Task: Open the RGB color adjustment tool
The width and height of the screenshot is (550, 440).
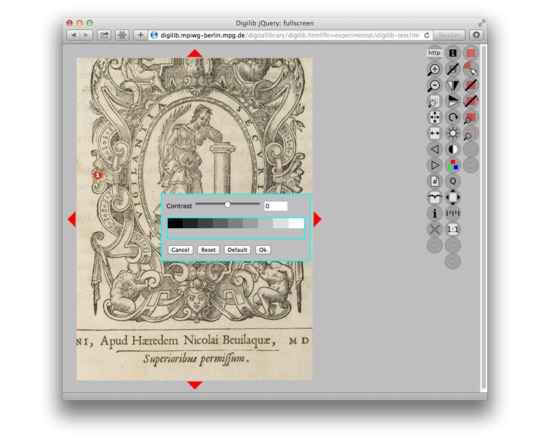Action: pyautogui.click(x=453, y=165)
